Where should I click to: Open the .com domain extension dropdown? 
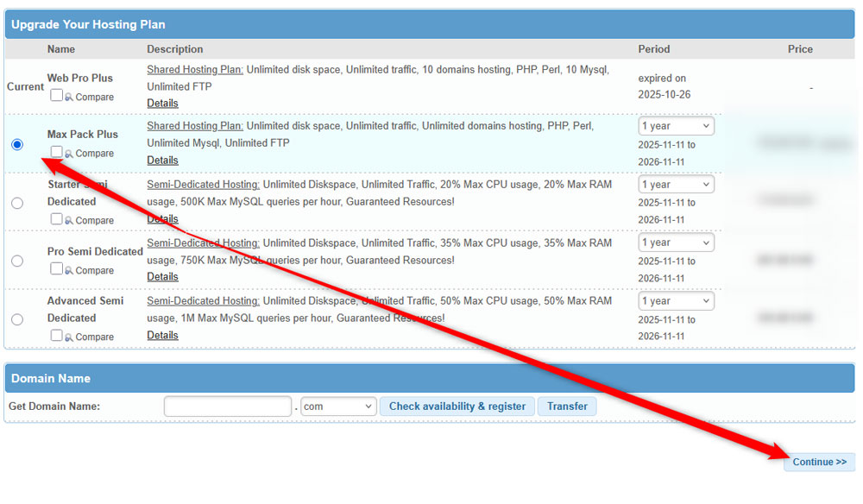[338, 406]
